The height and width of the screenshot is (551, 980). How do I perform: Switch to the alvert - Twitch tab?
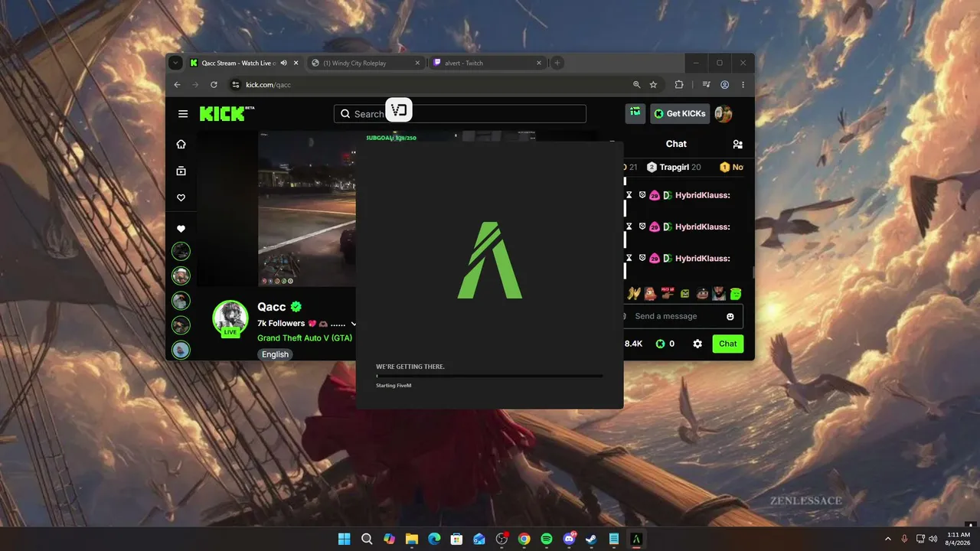click(x=486, y=63)
